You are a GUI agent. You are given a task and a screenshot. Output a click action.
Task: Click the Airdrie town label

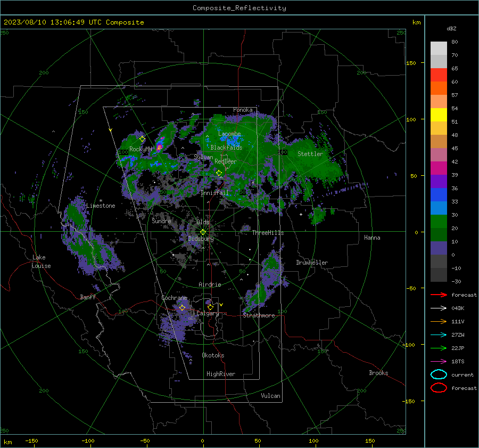click(210, 284)
